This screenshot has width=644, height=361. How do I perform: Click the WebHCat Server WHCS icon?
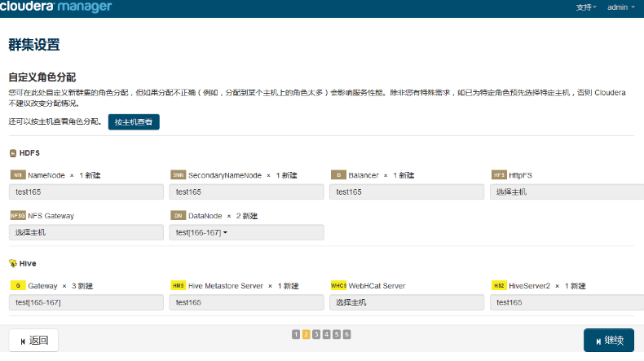point(338,286)
